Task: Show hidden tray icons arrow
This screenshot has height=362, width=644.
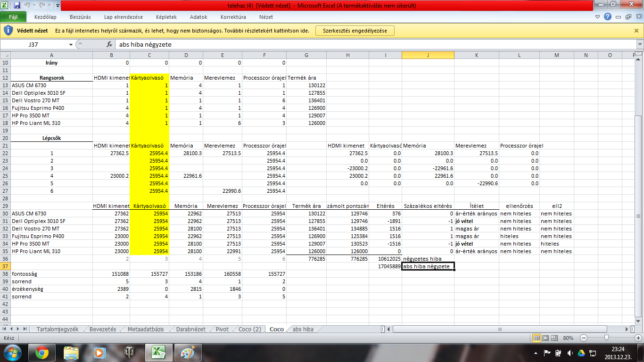Action: tap(537, 353)
